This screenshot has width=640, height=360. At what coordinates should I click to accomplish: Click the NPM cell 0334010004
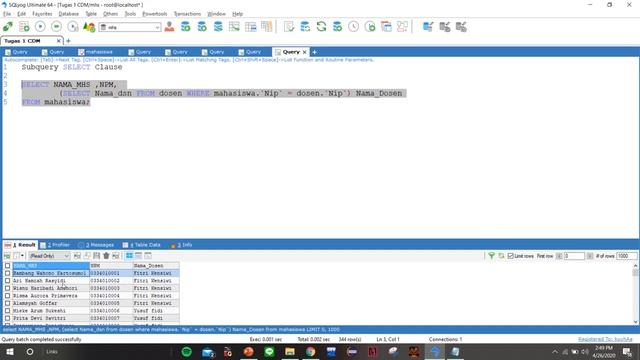(111, 296)
